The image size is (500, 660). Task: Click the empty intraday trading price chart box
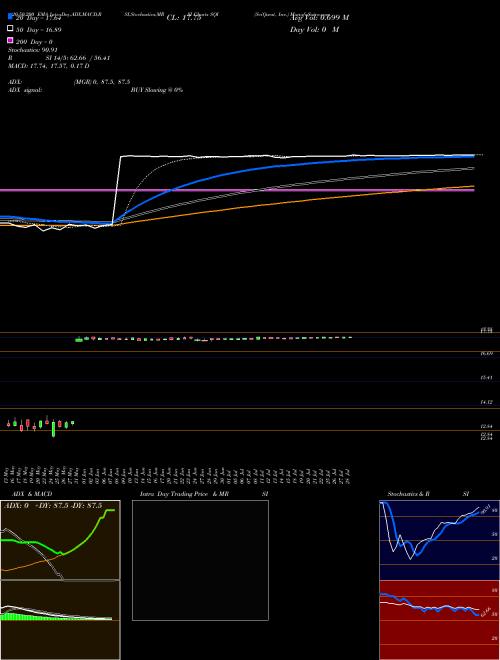click(200, 560)
